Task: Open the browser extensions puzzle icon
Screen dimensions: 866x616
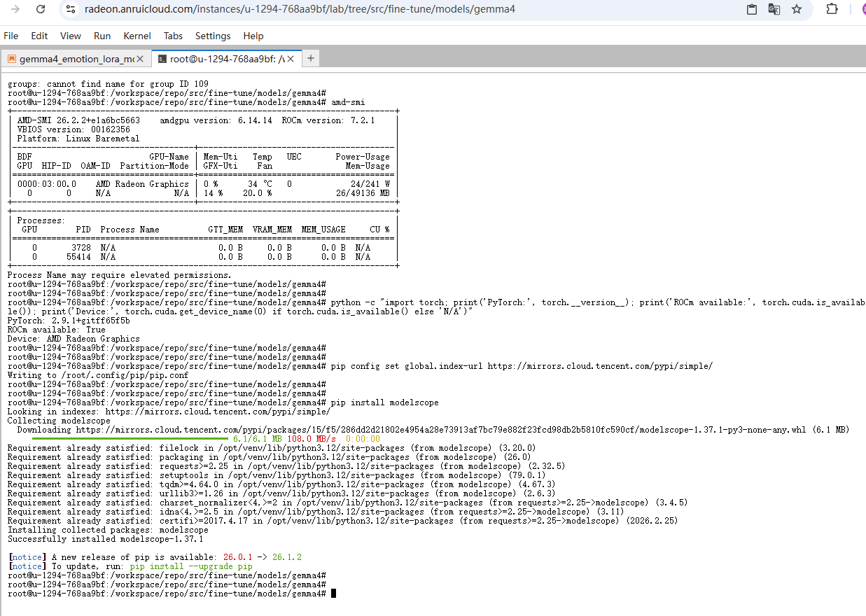Action: coord(832,9)
